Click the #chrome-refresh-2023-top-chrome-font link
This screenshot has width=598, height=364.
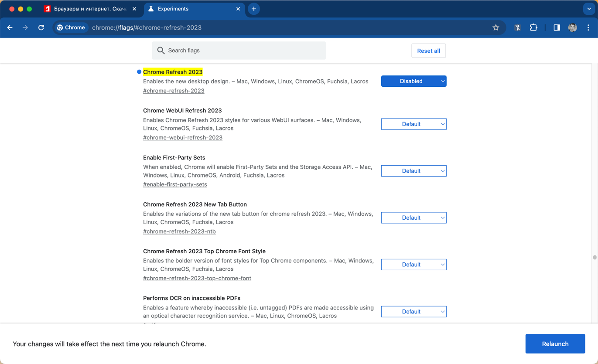pyautogui.click(x=197, y=278)
